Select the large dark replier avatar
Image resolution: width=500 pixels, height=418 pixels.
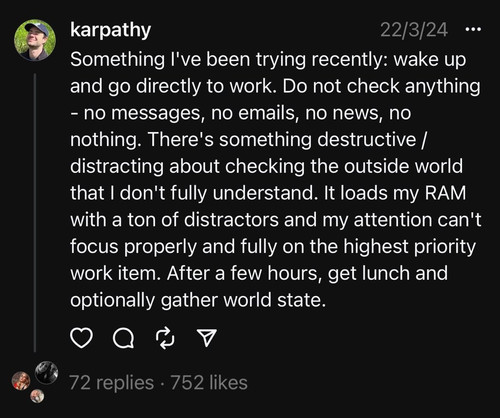point(46,372)
